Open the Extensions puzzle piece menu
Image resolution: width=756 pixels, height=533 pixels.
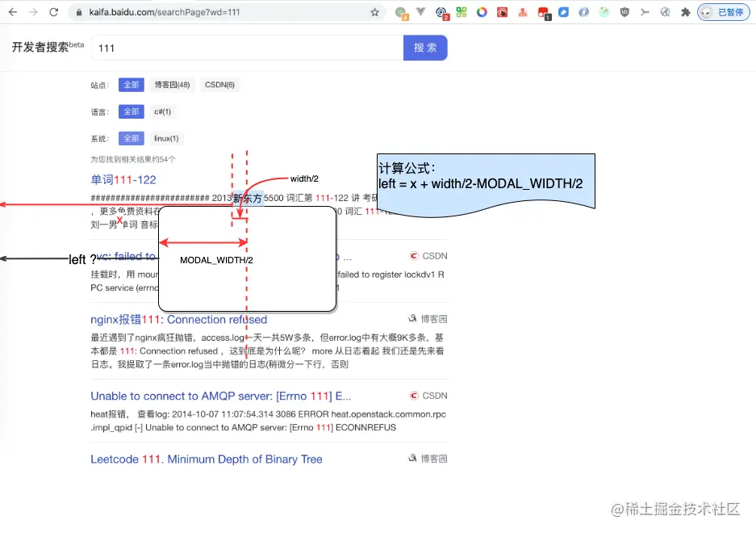686,12
